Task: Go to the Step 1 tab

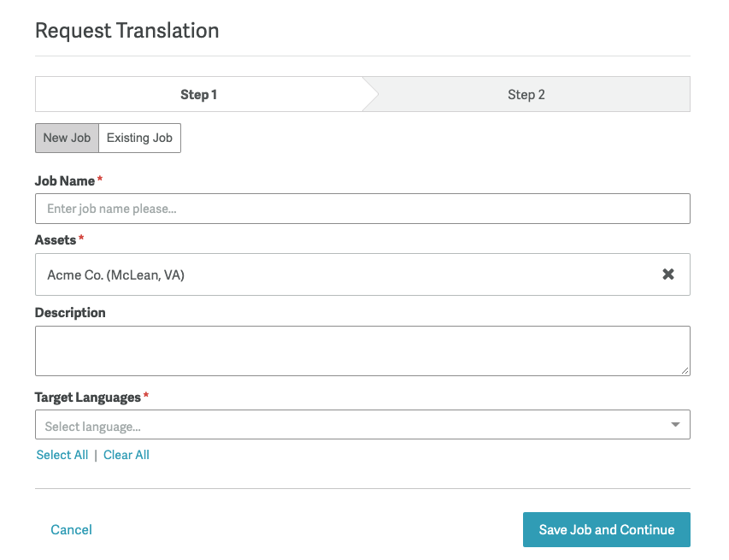Action: pyautogui.click(x=198, y=95)
